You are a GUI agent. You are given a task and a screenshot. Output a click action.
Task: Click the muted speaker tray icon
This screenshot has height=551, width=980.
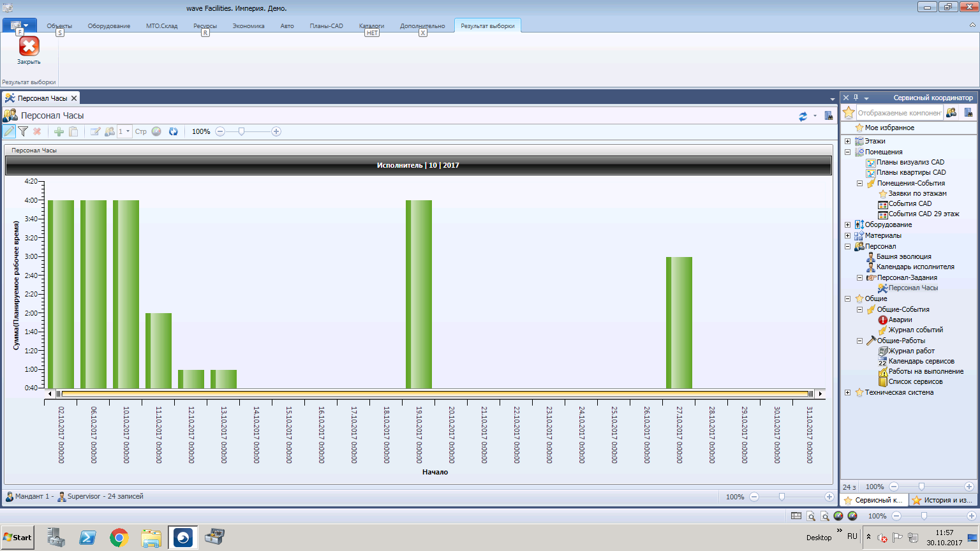[x=882, y=538]
